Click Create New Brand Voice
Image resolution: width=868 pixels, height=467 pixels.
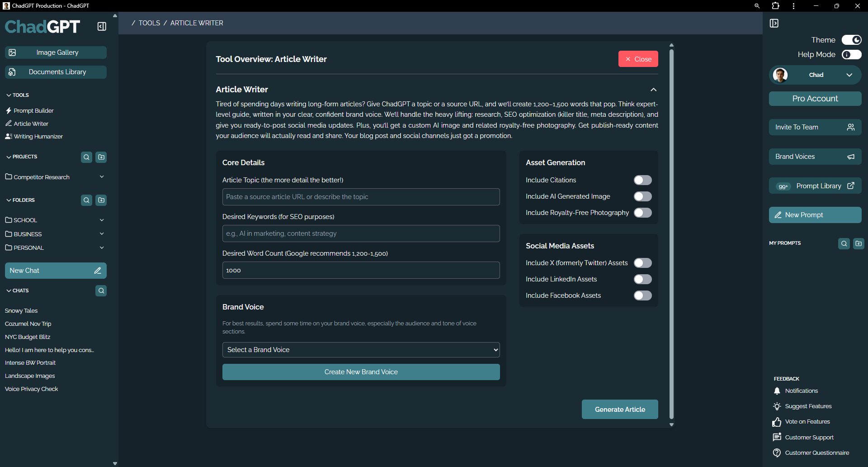(x=360, y=372)
